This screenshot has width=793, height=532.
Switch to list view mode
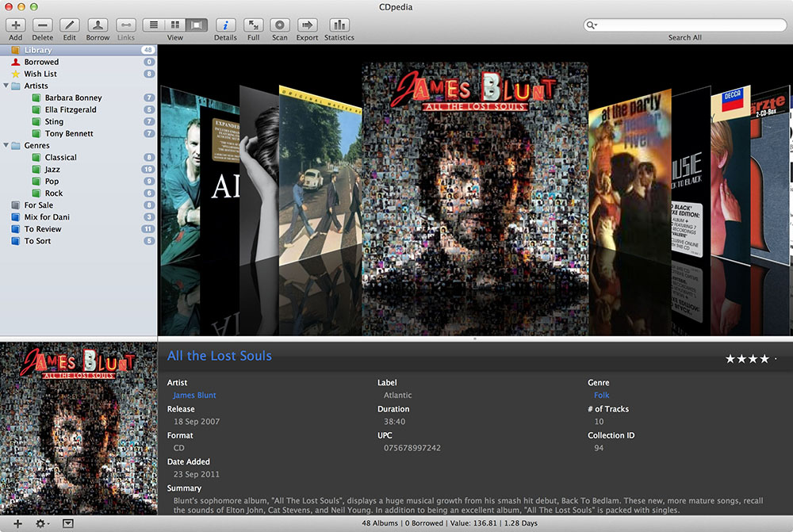click(x=154, y=25)
